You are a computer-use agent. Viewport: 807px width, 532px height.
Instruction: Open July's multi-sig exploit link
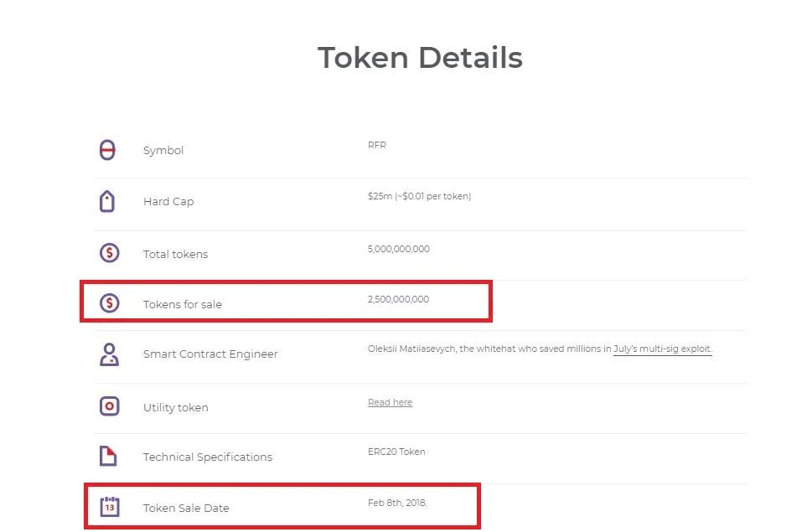662,349
